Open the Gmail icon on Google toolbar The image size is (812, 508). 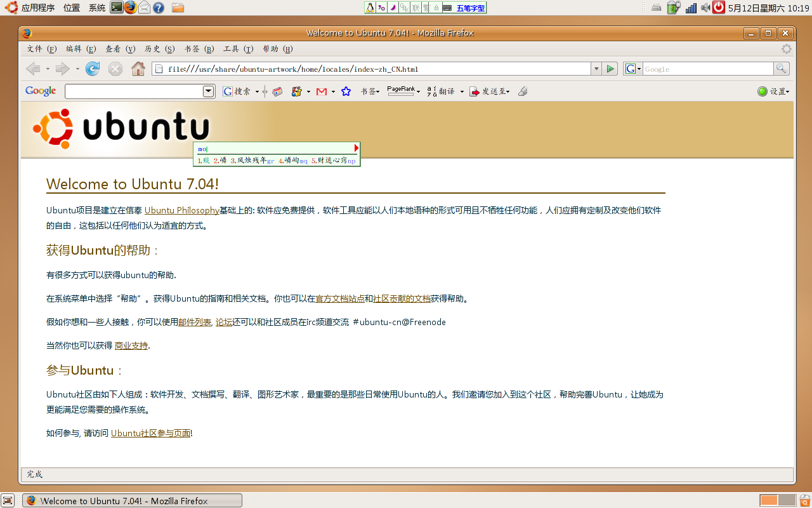pos(322,91)
